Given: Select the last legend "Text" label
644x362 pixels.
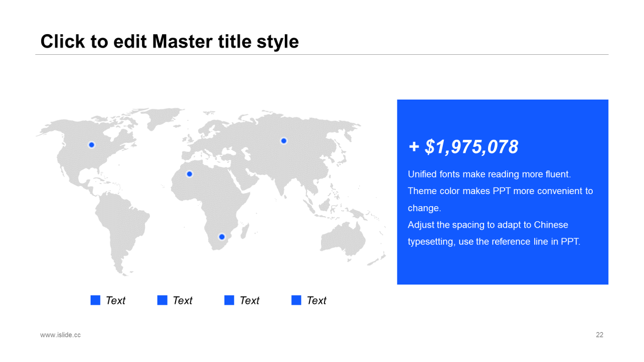Looking at the screenshot, I should [x=316, y=301].
